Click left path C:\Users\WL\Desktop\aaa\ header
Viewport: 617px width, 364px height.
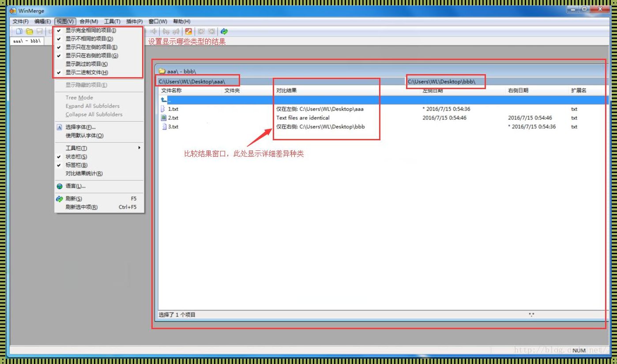point(192,82)
